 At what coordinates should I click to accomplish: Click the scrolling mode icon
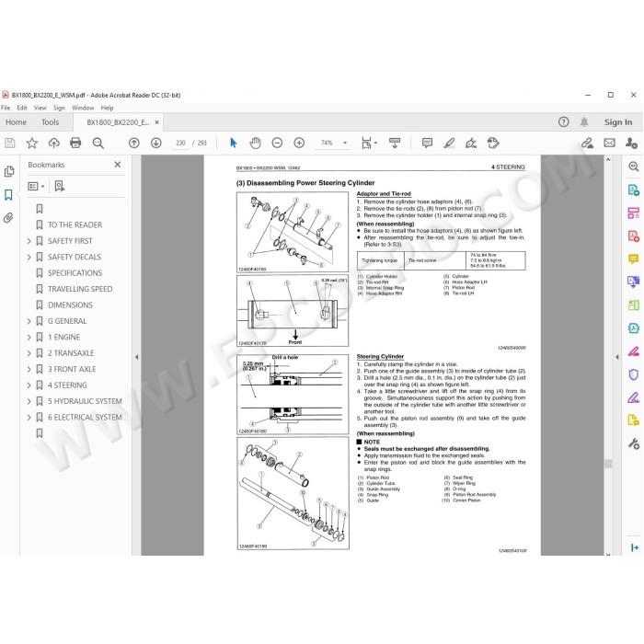point(395,143)
